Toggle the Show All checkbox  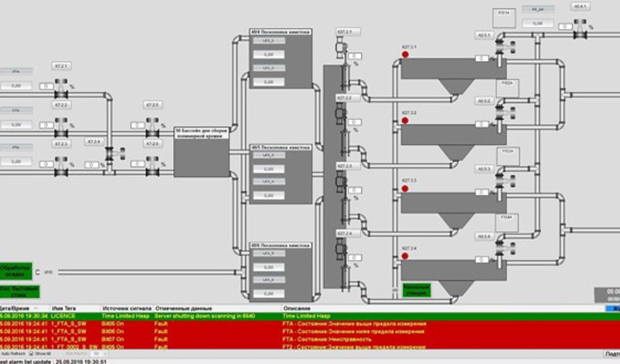pos(31,353)
